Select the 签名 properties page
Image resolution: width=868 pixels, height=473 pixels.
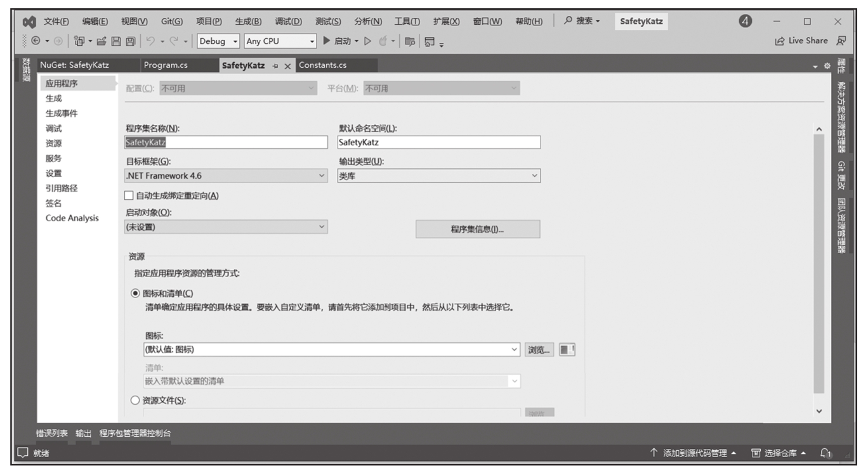coord(54,203)
